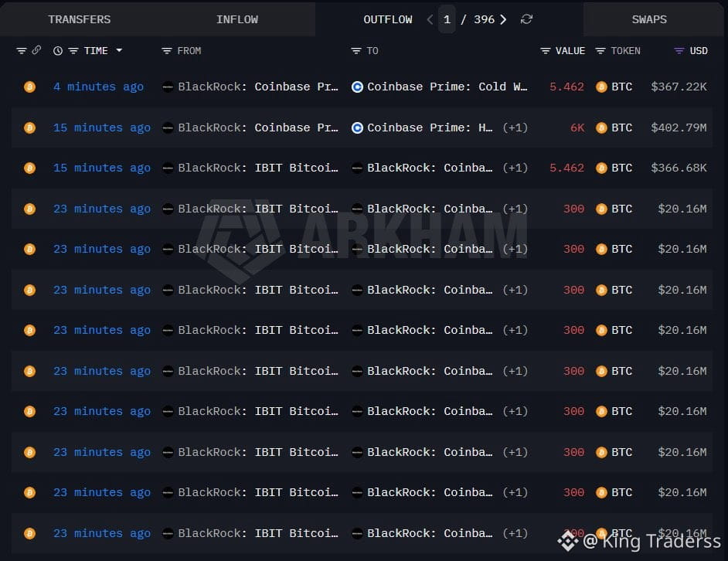Click BTC token icon in $366.68K row
This screenshot has height=561, width=728.
tap(601, 168)
